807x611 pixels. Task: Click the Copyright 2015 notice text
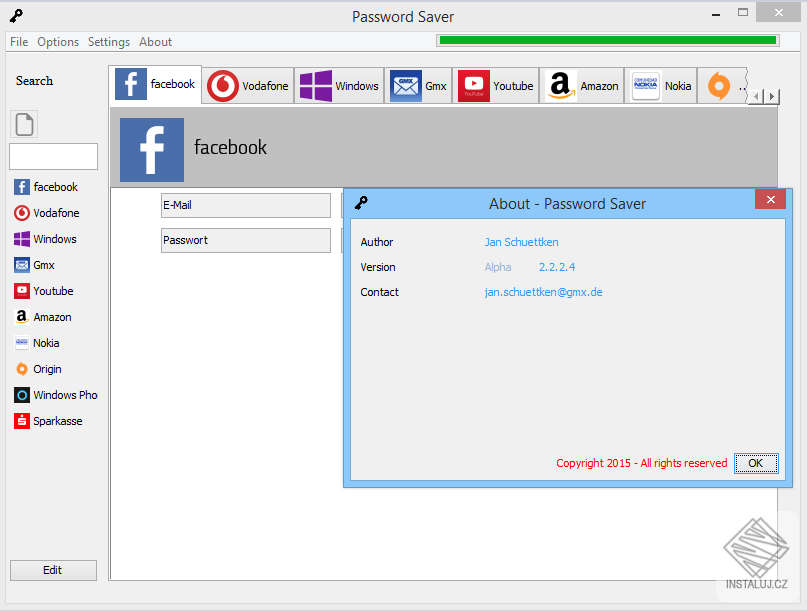click(x=641, y=463)
